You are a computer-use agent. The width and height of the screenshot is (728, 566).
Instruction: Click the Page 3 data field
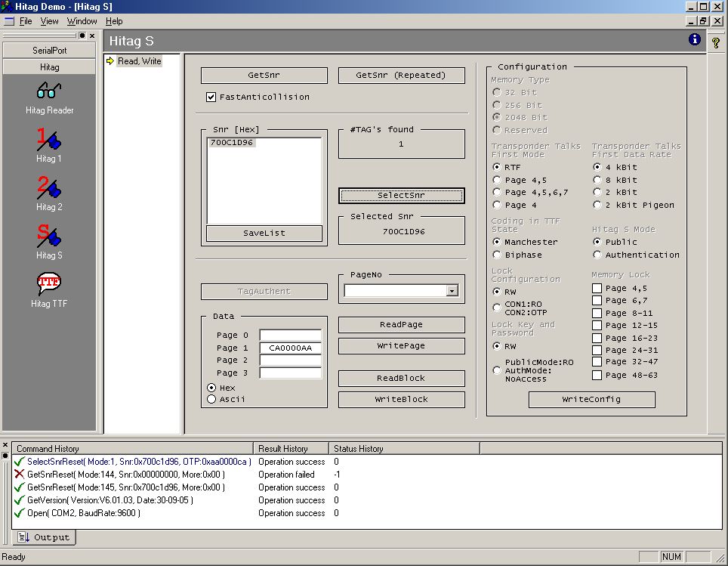pos(291,373)
